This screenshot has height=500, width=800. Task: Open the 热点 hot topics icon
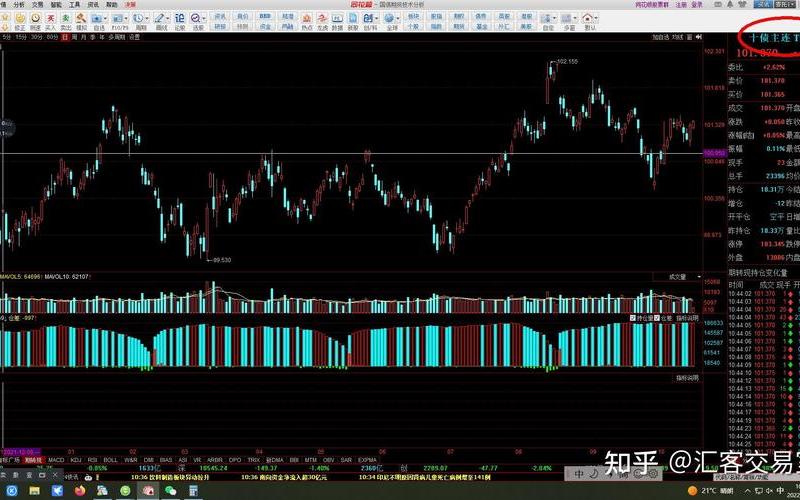[x=307, y=19]
